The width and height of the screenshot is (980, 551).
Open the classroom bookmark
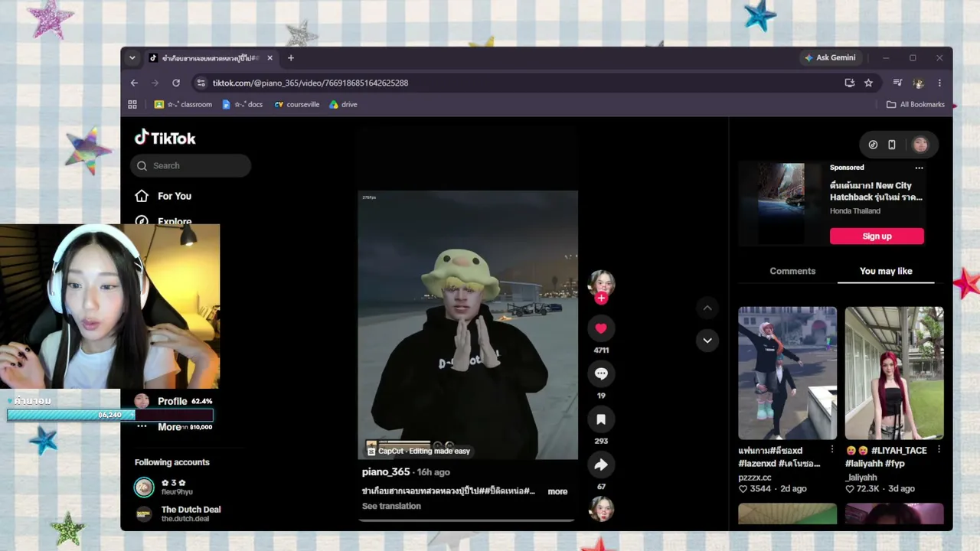point(183,104)
